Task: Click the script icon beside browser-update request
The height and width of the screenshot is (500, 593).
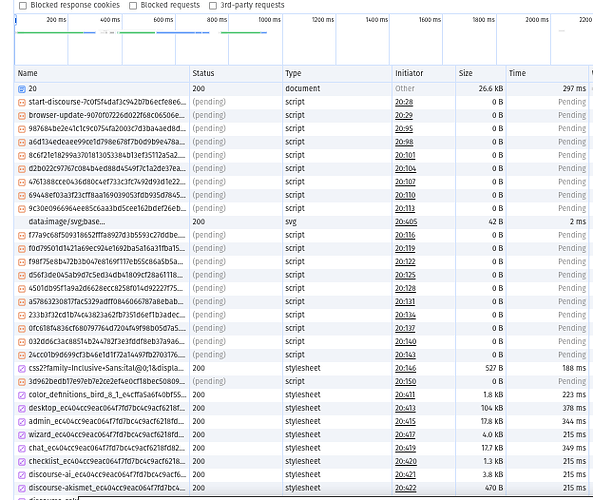Action: pos(22,115)
